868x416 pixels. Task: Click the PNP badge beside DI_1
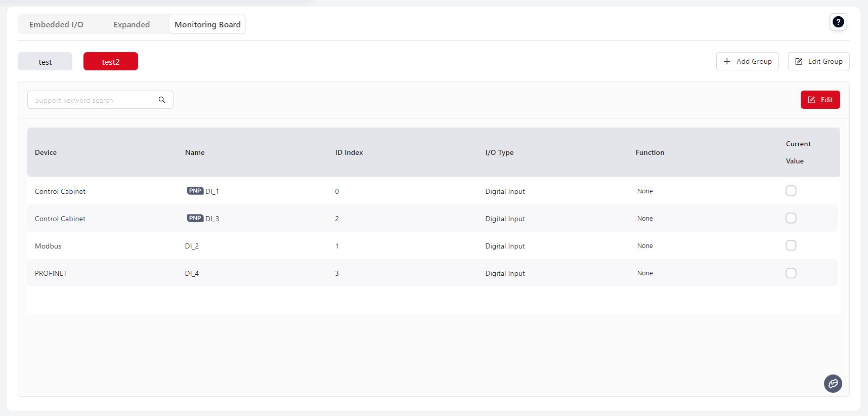tap(195, 191)
